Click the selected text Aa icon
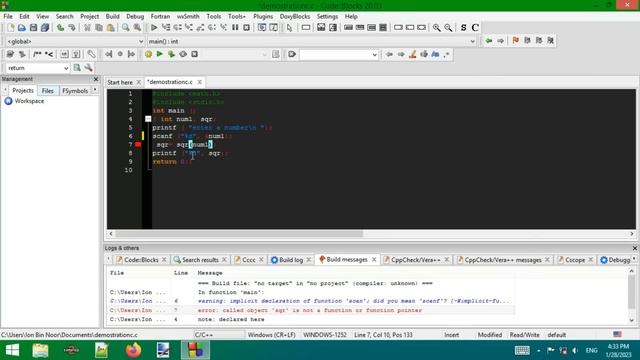This screenshot has height=360, width=640. pos(436,54)
